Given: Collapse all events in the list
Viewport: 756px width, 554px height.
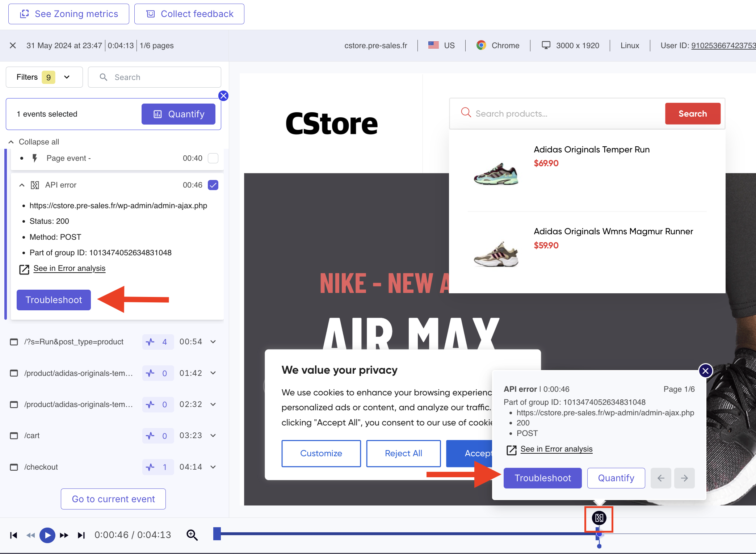Looking at the screenshot, I should (34, 142).
